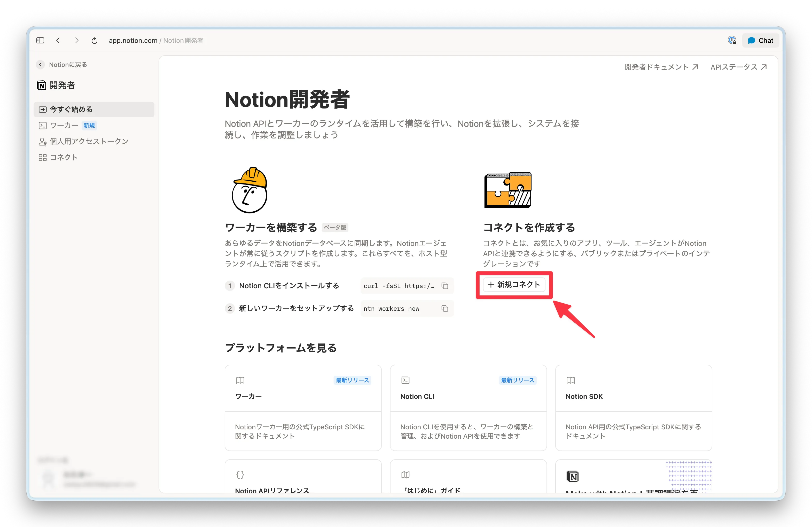Open the ワーカー sidebar item

[94, 125]
